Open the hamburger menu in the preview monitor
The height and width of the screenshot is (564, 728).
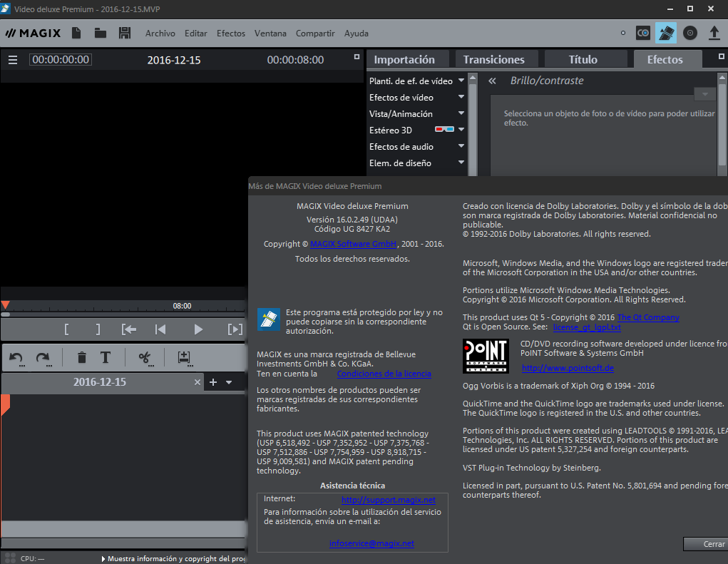pos(13,60)
